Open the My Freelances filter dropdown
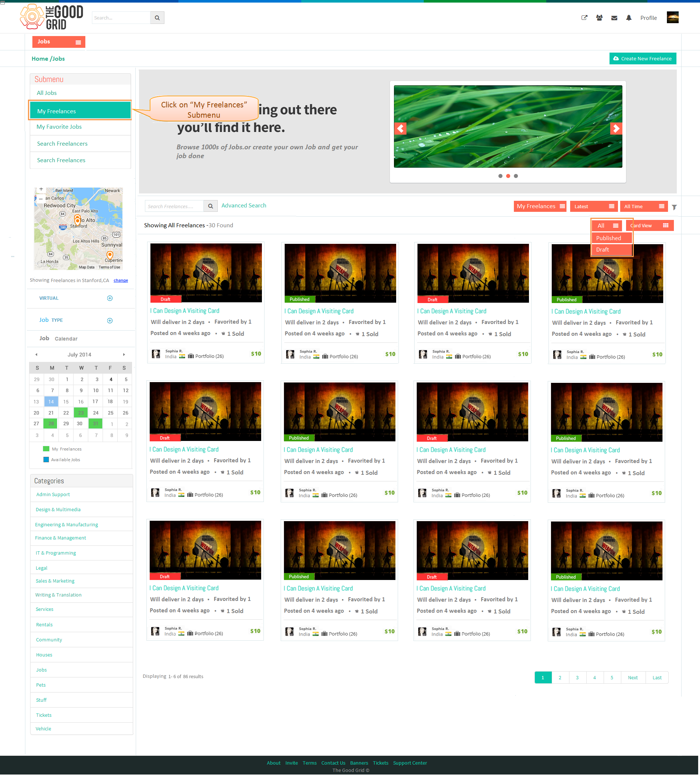Screen dimensions: 700x776 point(540,206)
